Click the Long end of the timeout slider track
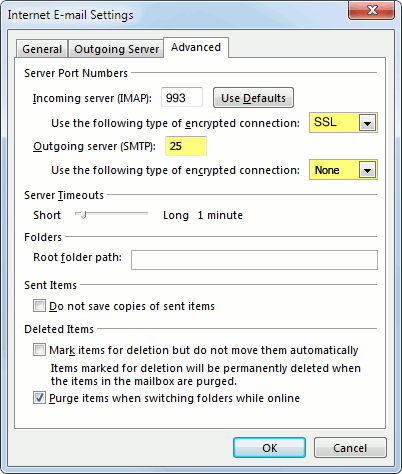Image resolution: width=402 pixels, height=474 pixels. coord(145,214)
